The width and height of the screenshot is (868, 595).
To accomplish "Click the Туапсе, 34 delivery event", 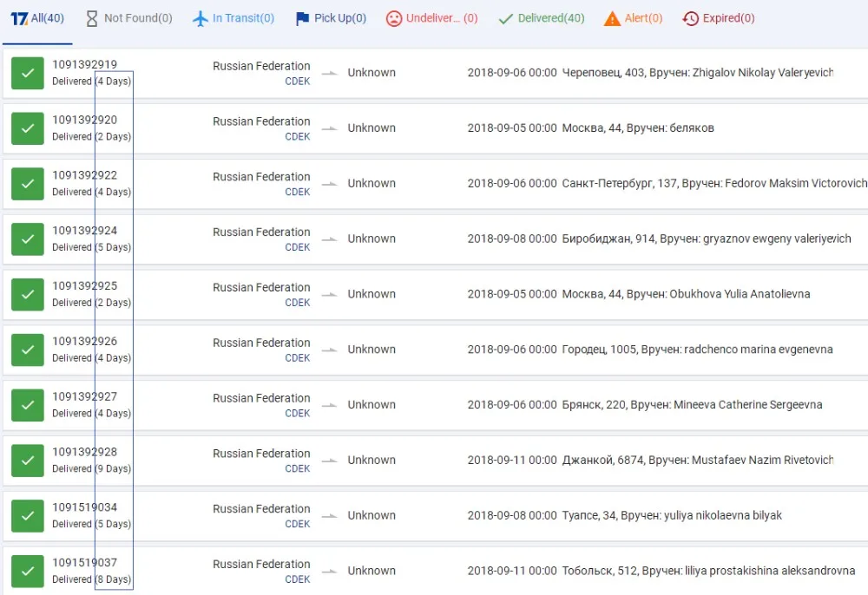I will click(672, 515).
